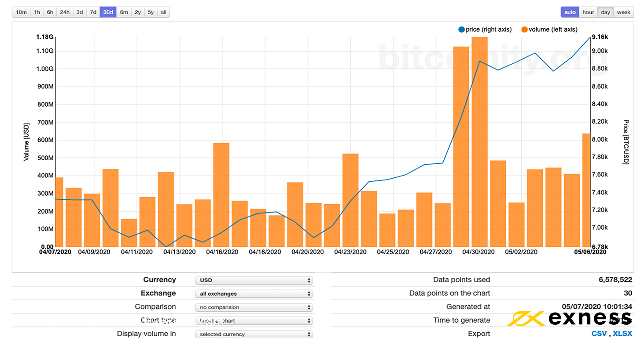644x338 pixels.
Task: Set bar interval to auto
Action: click(x=570, y=12)
